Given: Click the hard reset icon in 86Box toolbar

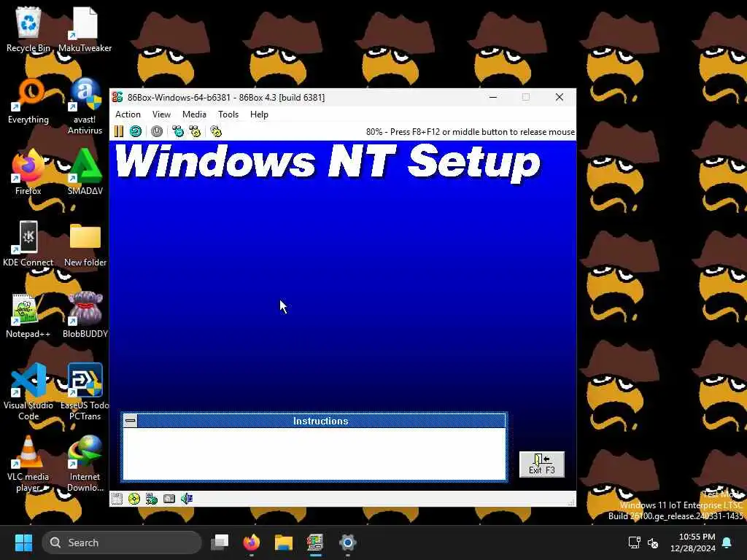Looking at the screenshot, I should (136, 131).
